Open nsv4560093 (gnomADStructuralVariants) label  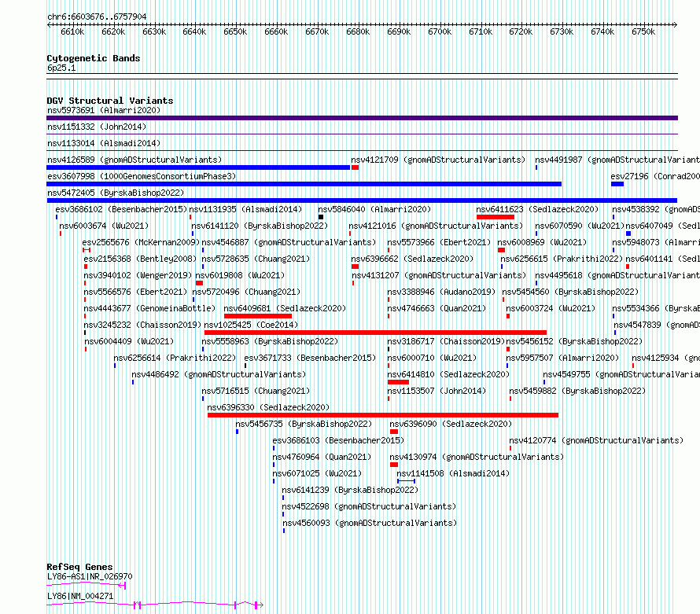tap(369, 523)
